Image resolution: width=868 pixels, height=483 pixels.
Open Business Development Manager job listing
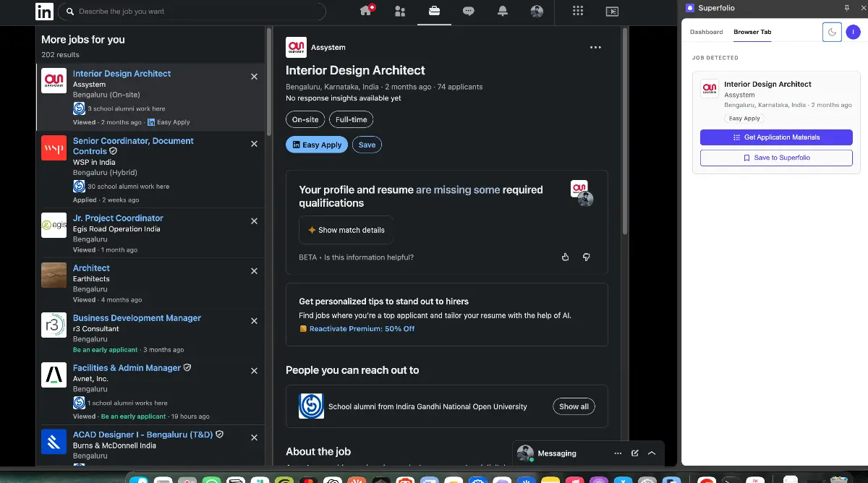pyautogui.click(x=137, y=318)
